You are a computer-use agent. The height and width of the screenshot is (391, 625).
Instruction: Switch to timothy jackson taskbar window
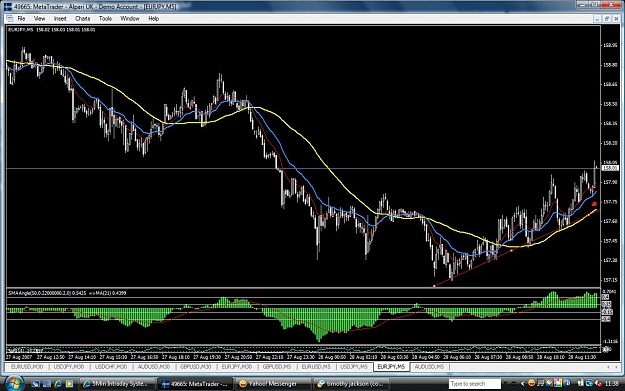(x=350, y=384)
